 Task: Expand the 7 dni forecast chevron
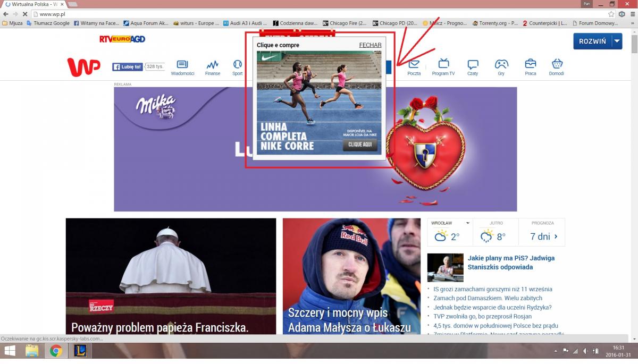pyautogui.click(x=556, y=236)
